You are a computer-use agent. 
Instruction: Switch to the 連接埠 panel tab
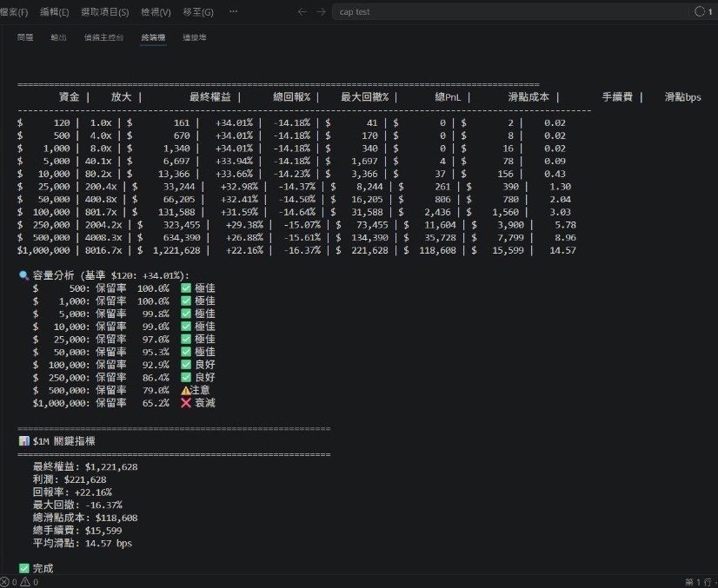(194, 37)
